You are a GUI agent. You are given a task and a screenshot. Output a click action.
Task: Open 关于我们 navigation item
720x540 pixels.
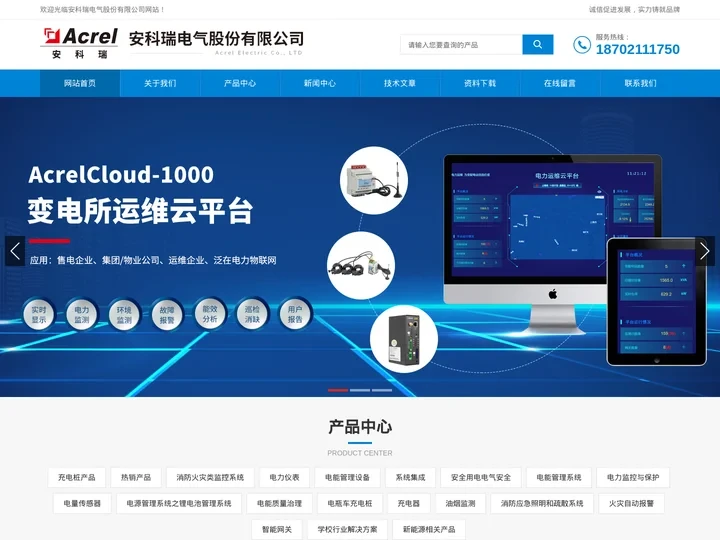(x=160, y=84)
